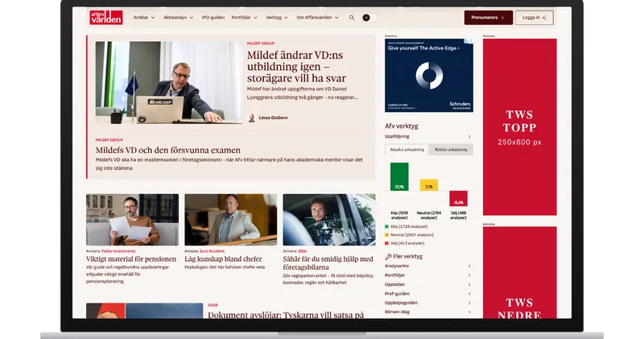Open the Mildefs VD och den försvunna examen article
644x339 pixels.
tap(168, 150)
